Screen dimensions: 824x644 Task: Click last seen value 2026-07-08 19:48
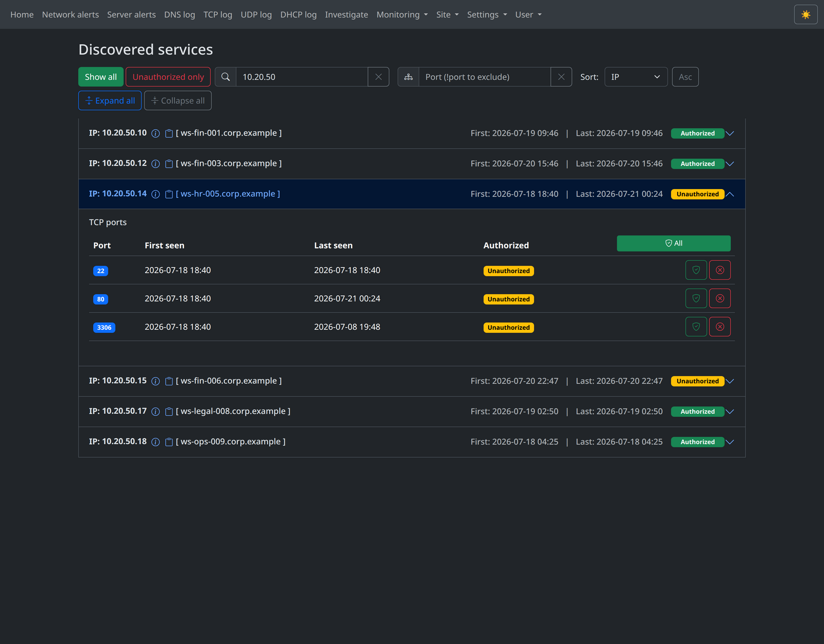pos(347,327)
